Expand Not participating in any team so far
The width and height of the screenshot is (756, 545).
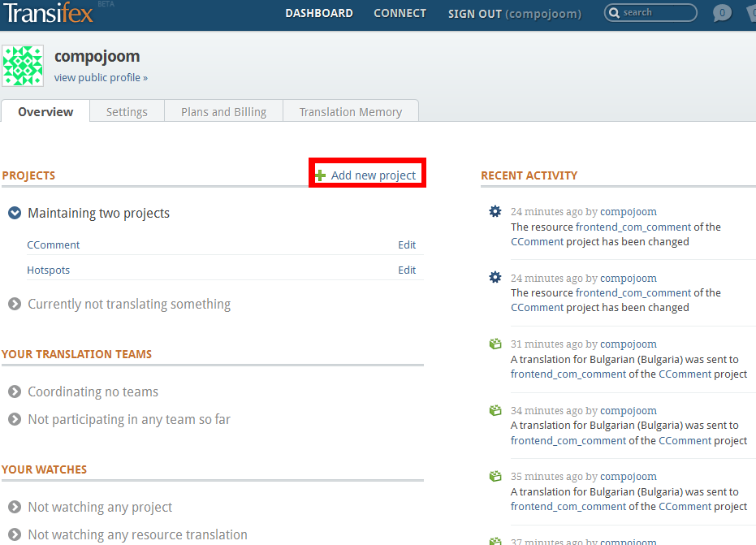click(15, 419)
